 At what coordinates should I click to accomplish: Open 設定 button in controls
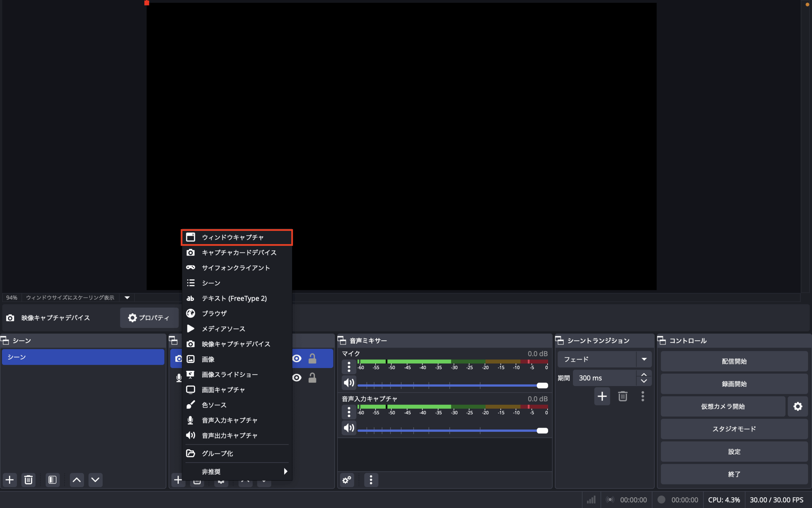tap(734, 451)
